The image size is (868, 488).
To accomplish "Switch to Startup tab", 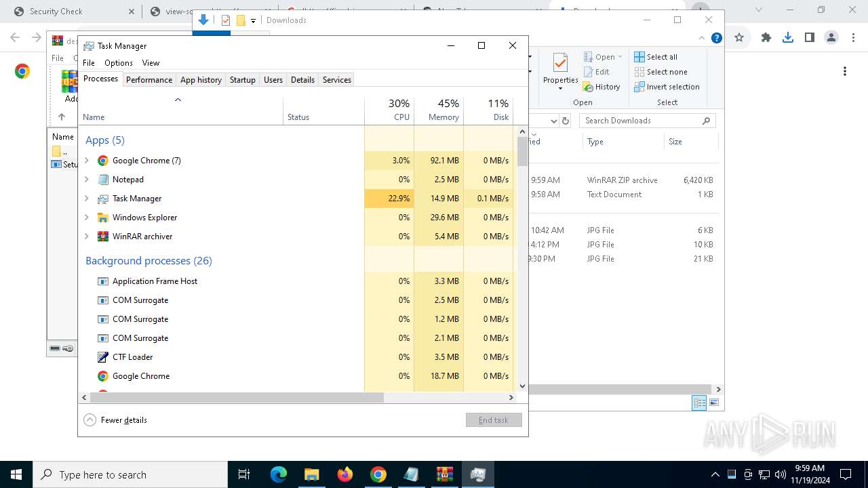I will pos(242,80).
